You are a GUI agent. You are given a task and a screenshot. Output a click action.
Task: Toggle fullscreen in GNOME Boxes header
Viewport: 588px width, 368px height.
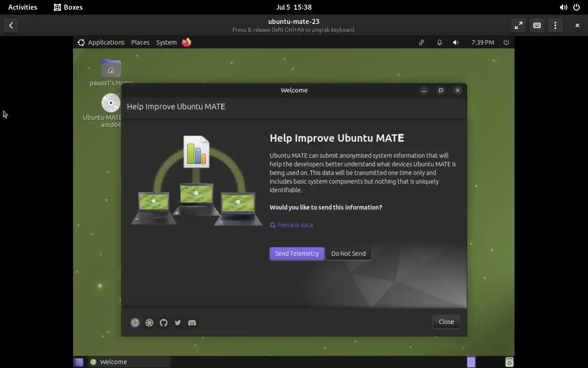pos(519,25)
